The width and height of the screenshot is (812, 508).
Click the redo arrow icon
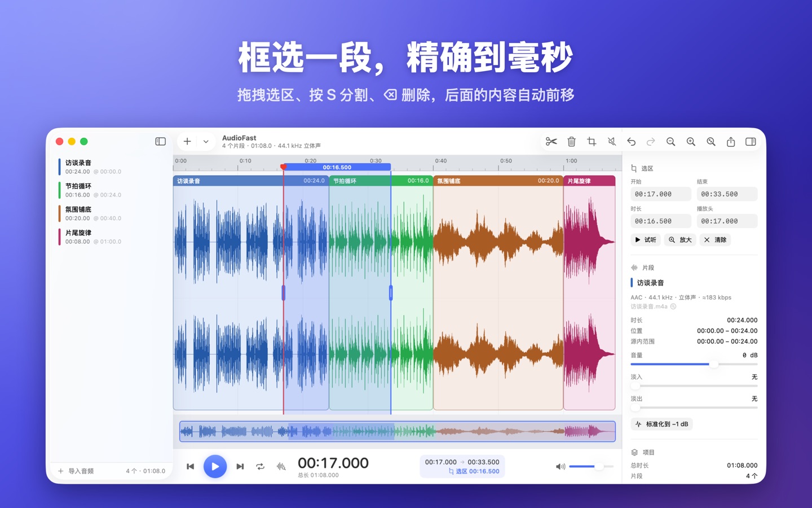(x=651, y=142)
